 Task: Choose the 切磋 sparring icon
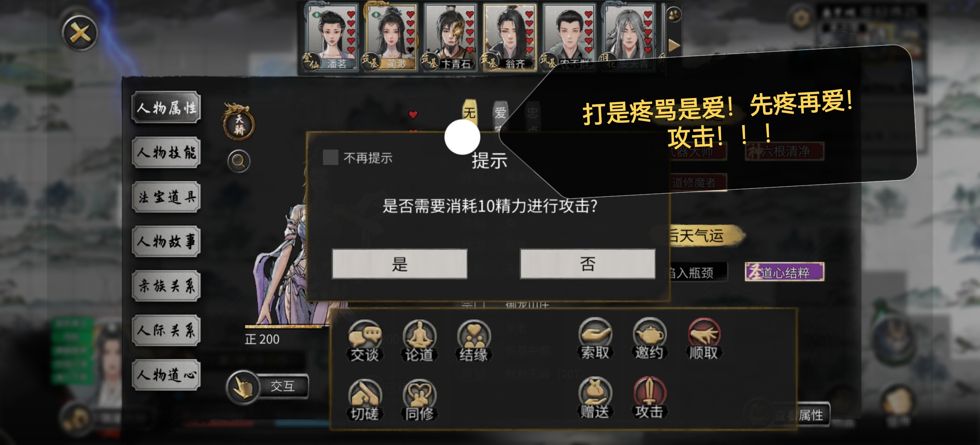tap(365, 400)
